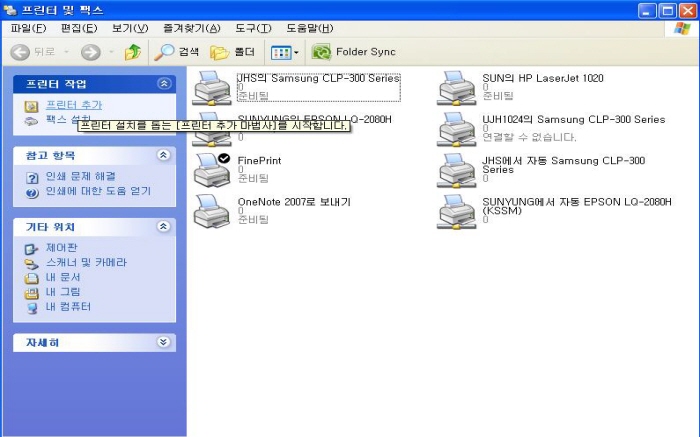Open the 보기(V) menu
This screenshot has height=437, width=700.
coord(130,29)
